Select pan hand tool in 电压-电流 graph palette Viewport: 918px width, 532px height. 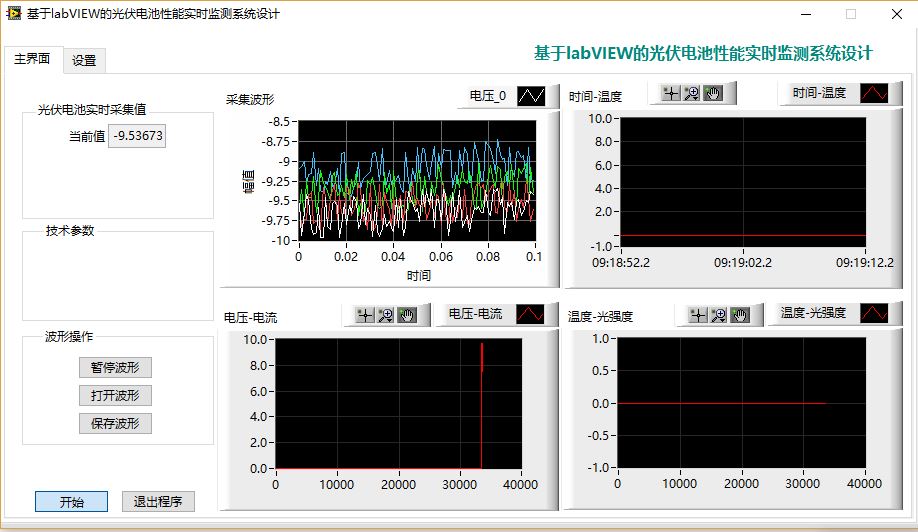pyautogui.click(x=407, y=315)
